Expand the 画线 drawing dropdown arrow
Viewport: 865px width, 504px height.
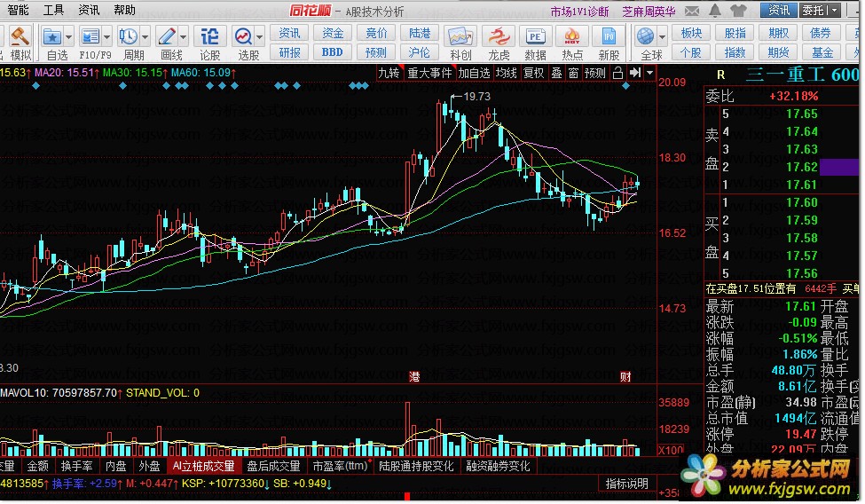click(183, 37)
